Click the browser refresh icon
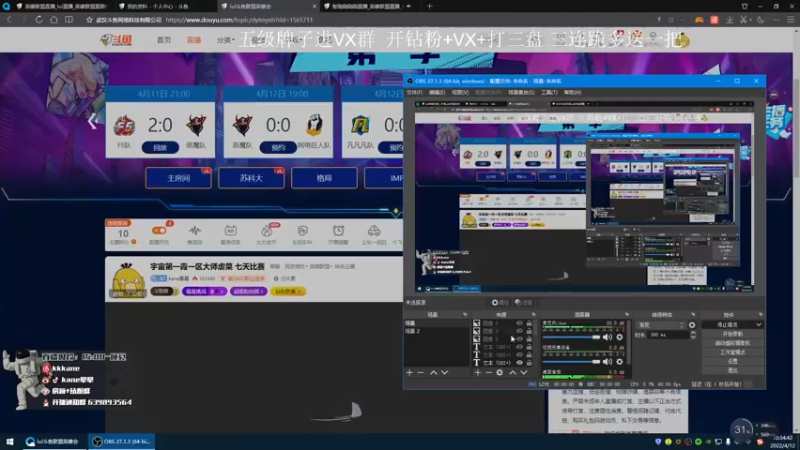The image size is (800, 450). coord(39,19)
